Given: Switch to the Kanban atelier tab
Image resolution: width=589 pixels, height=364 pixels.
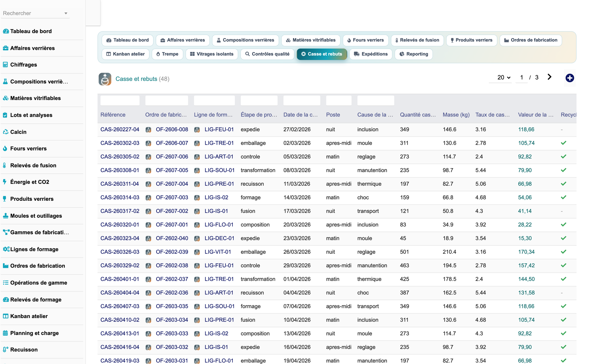Looking at the screenshot, I should 125,54.
